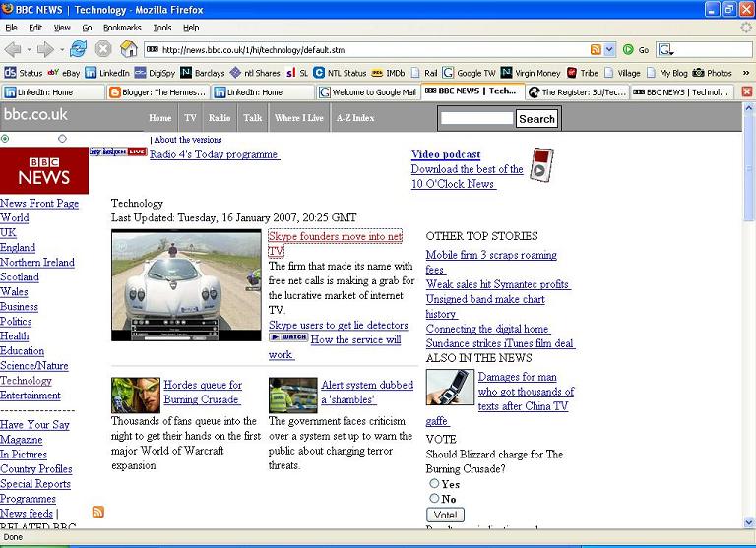Select the Yes vote option

point(434,483)
